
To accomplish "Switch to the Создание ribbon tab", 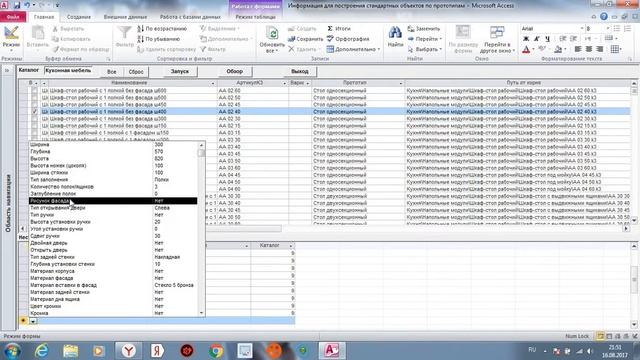I will [79, 17].
